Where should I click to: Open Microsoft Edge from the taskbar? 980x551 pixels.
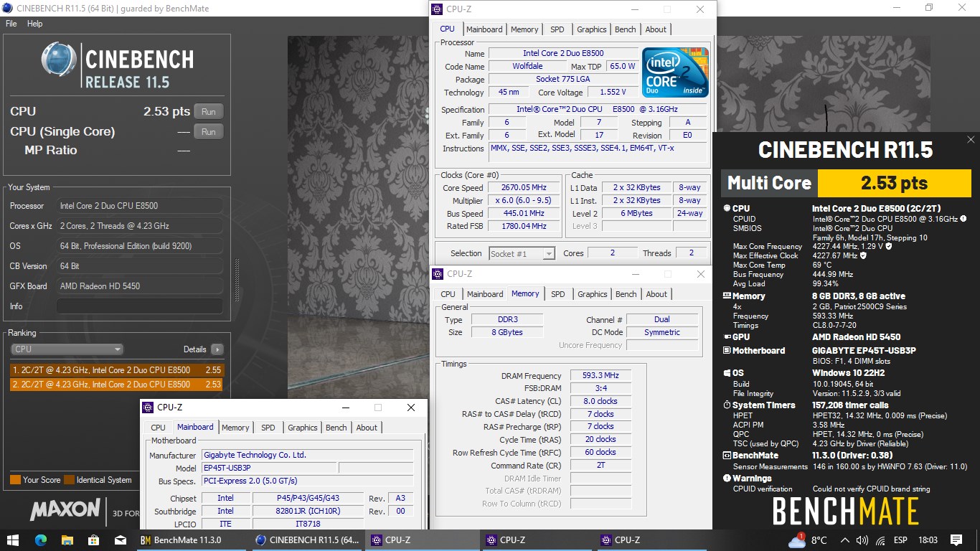(x=40, y=540)
